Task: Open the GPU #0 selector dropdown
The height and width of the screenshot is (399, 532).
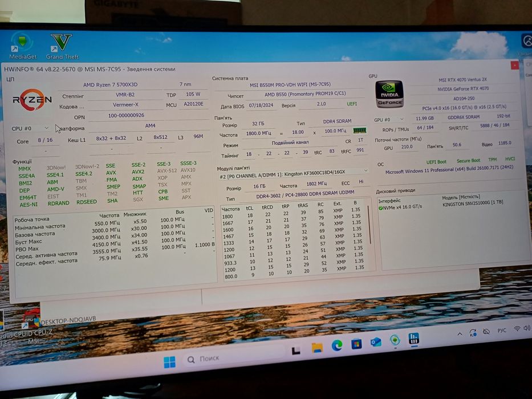Action: tap(388, 120)
